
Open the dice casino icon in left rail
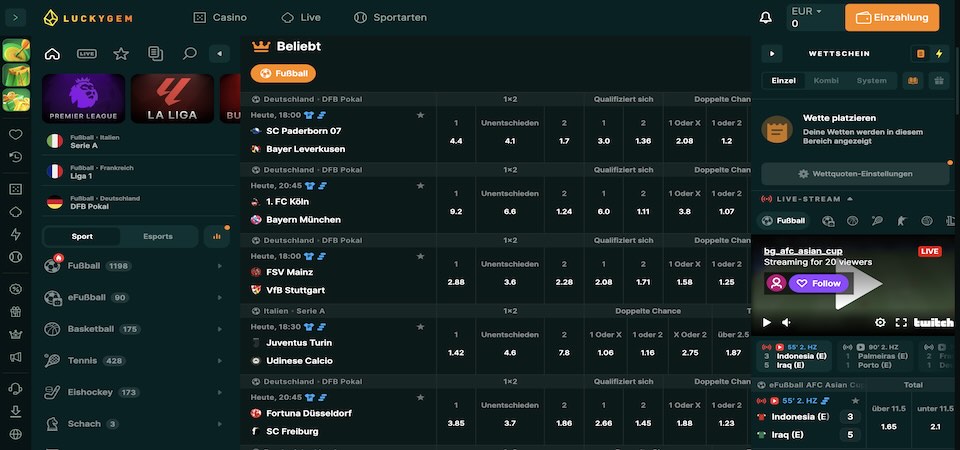pos(16,189)
